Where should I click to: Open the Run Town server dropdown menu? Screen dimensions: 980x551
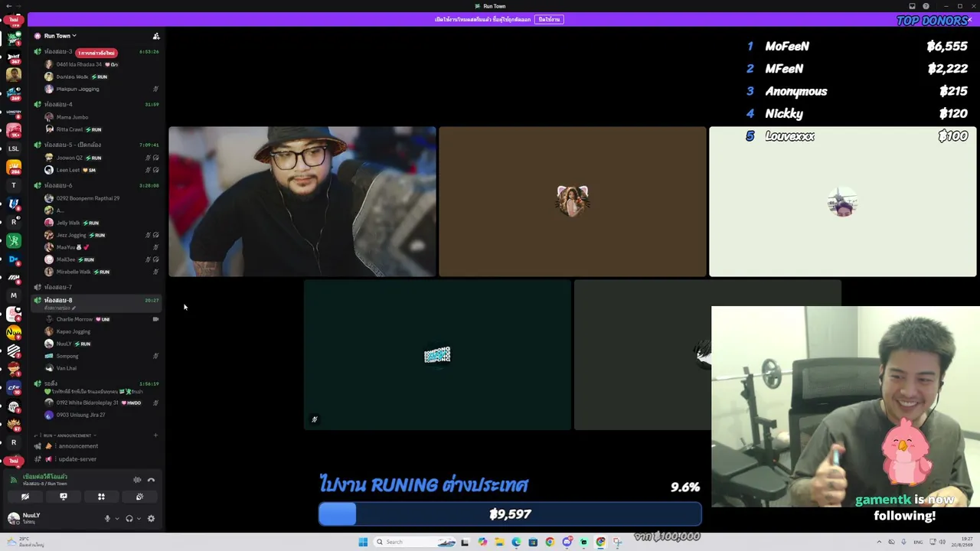60,36
